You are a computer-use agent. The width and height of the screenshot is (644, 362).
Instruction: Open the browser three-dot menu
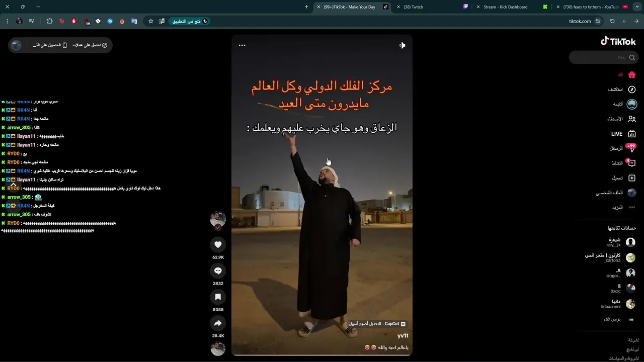coord(7,21)
